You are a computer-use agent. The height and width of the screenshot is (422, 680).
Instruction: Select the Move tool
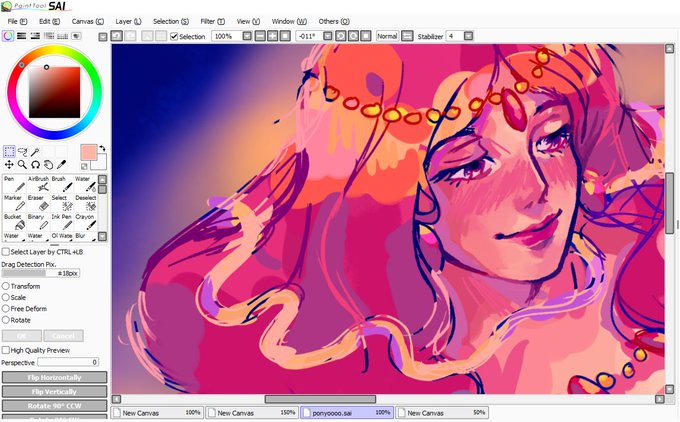(9, 164)
